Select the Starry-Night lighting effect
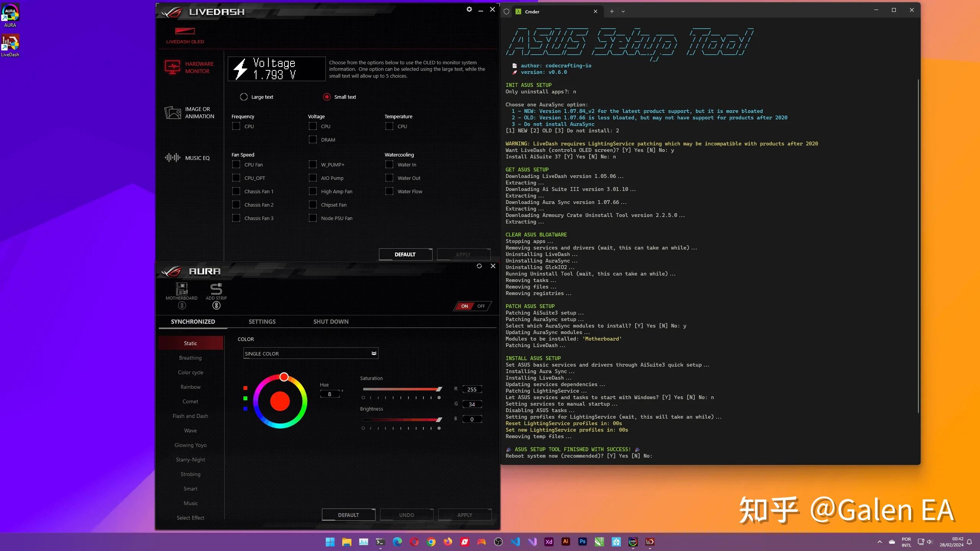980x551 pixels. point(190,460)
